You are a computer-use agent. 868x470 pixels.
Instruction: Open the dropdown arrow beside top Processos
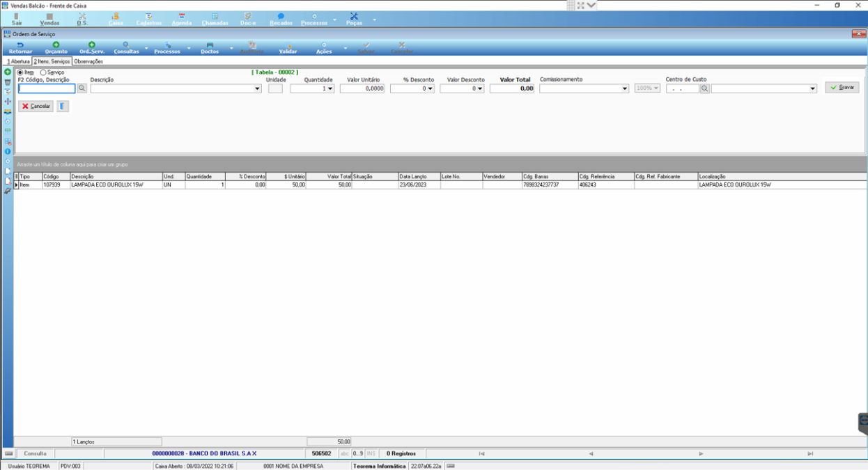[334, 19]
